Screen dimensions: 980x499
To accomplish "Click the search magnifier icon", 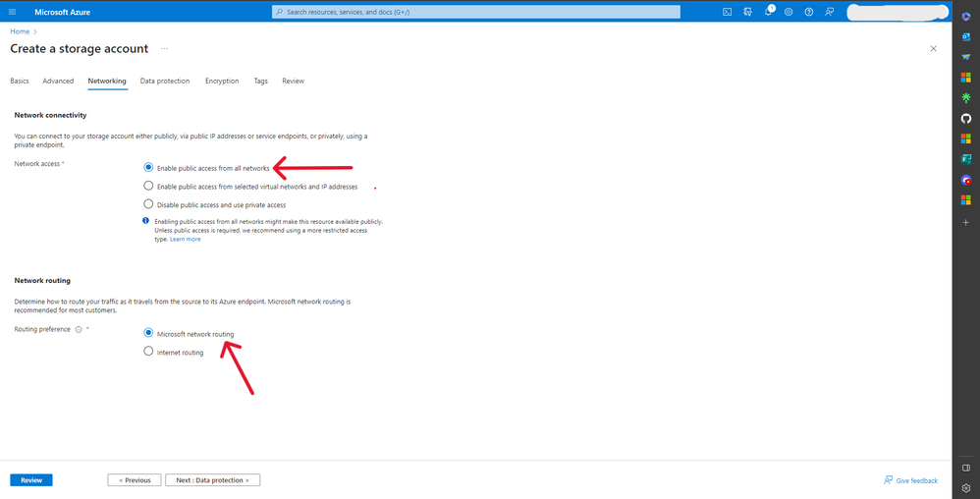I will click(x=280, y=12).
